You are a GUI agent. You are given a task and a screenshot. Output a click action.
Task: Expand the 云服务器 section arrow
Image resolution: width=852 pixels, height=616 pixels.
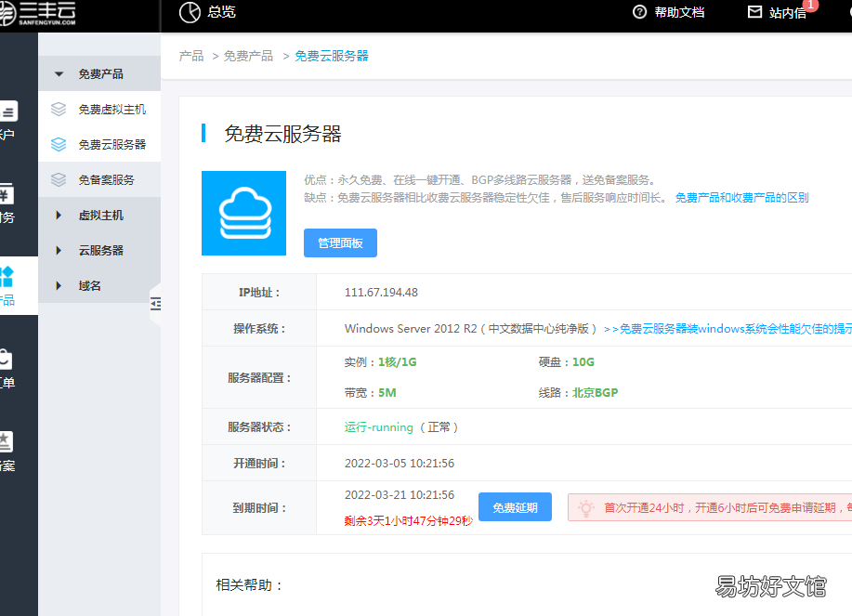[x=59, y=251]
